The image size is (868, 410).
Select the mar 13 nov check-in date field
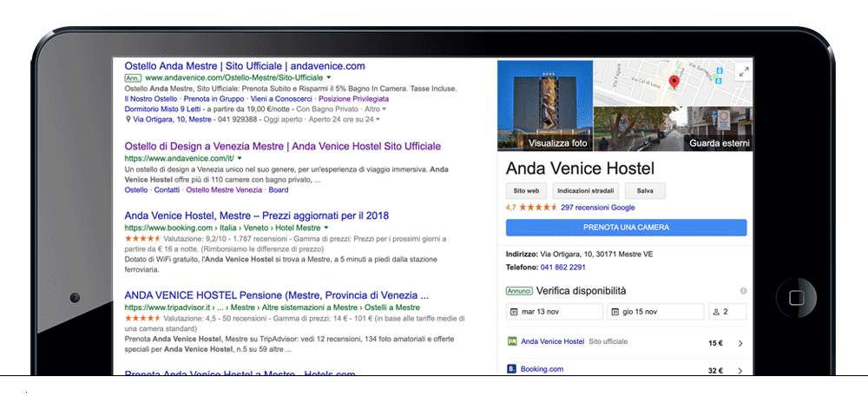click(554, 312)
